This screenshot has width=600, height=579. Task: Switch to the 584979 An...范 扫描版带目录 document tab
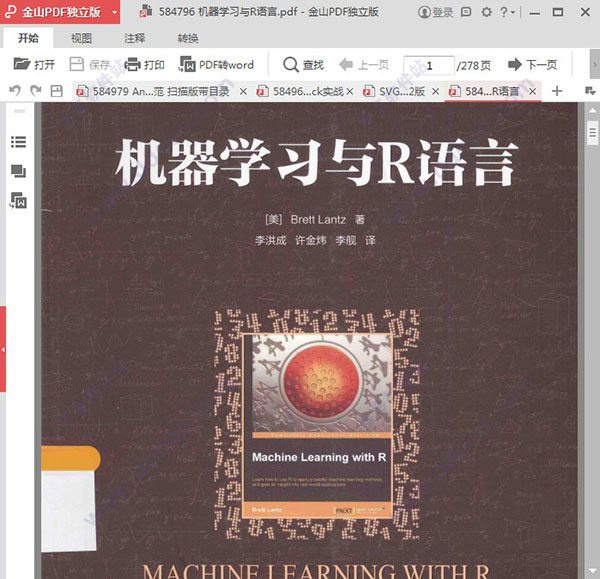(x=153, y=91)
